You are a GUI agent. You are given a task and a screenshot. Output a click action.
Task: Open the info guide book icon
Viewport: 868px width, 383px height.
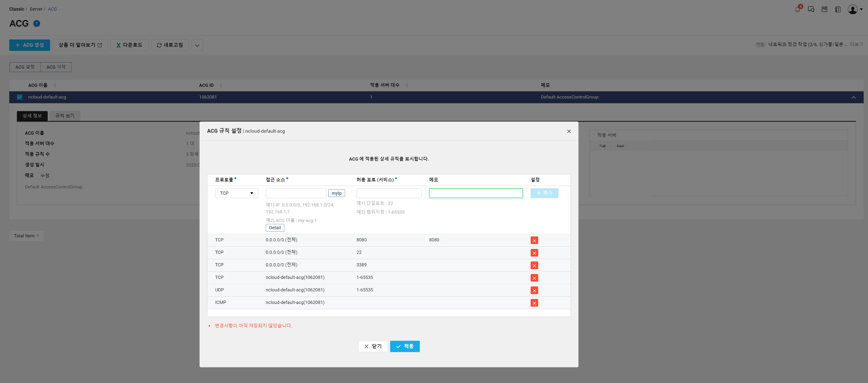click(x=838, y=9)
